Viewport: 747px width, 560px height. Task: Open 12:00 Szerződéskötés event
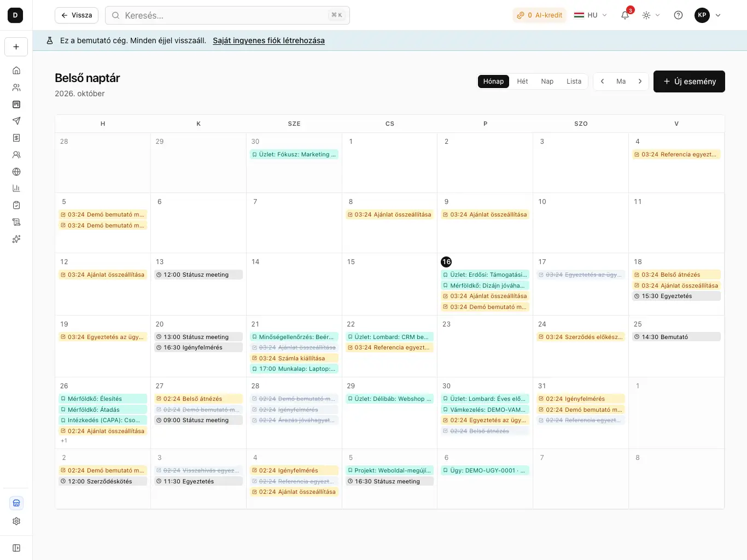click(103, 482)
